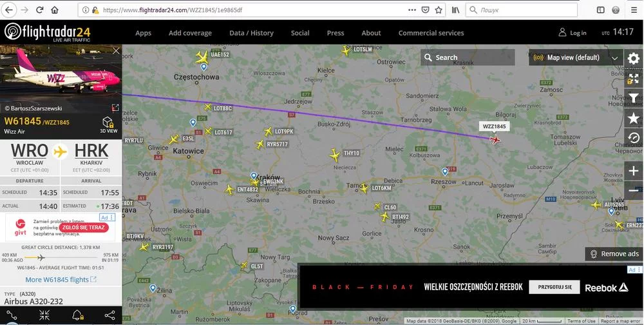Screen dimensions: 644x325
Task: Click the Log in link
Action: coord(573,32)
